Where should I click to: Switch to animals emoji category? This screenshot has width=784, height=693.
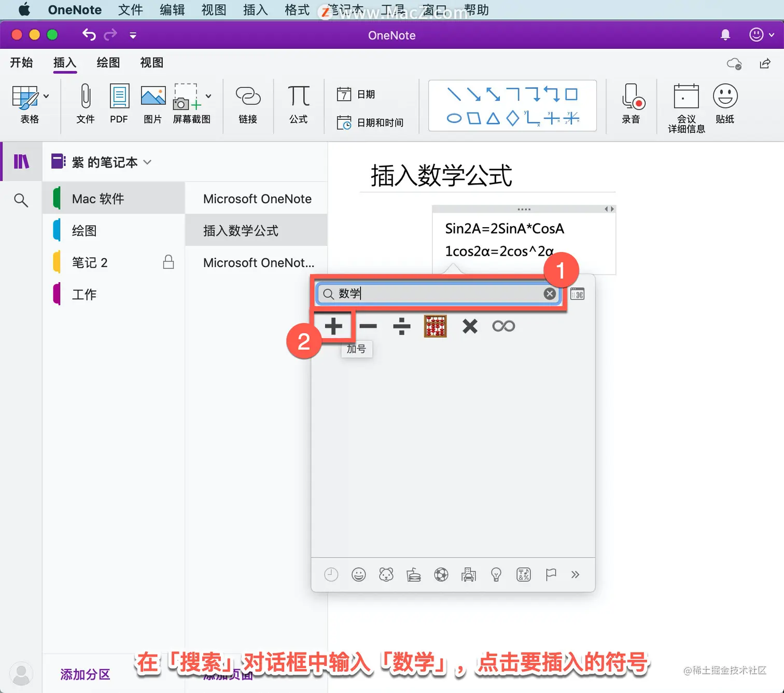[x=386, y=574]
